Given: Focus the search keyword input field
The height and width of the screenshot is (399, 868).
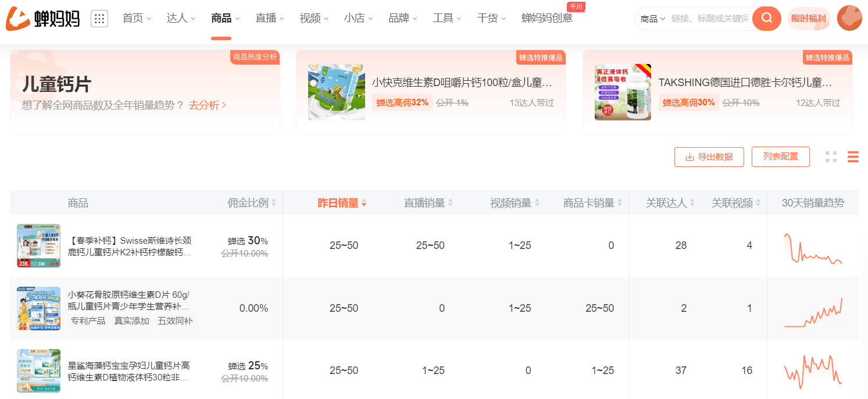Looking at the screenshot, I should tap(709, 19).
